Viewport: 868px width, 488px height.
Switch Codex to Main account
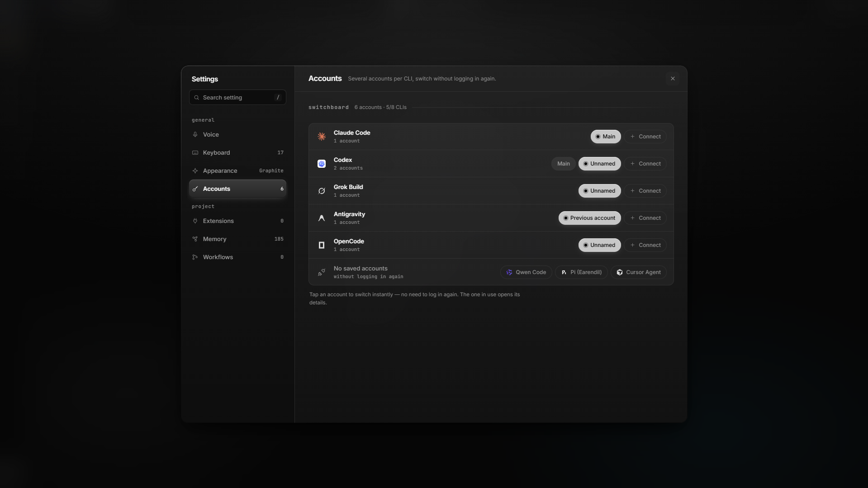[x=563, y=164]
